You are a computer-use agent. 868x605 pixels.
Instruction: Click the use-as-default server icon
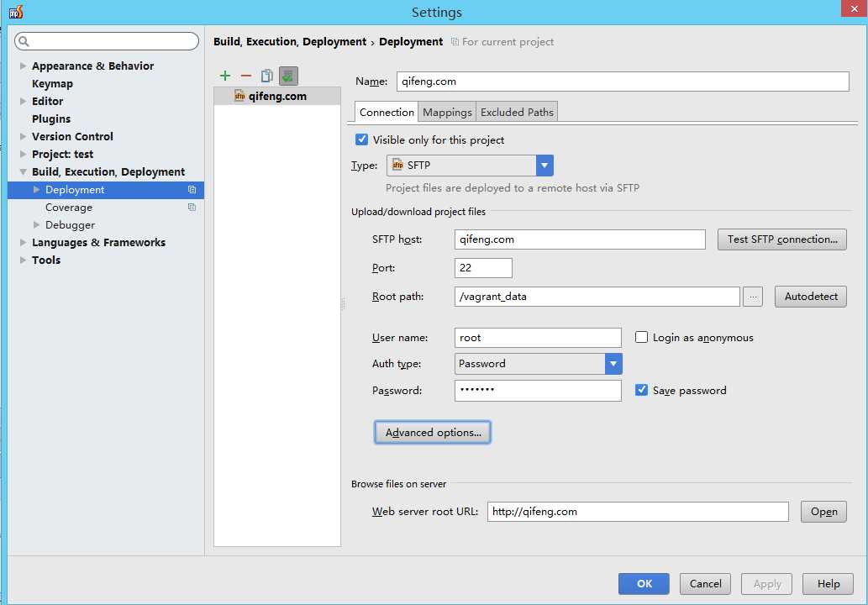pyautogui.click(x=288, y=76)
